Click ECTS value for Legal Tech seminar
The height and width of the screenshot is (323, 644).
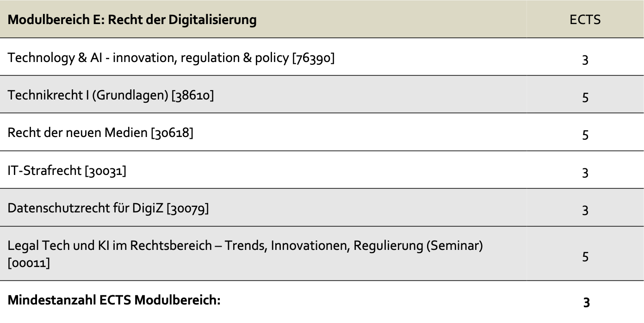click(x=585, y=256)
